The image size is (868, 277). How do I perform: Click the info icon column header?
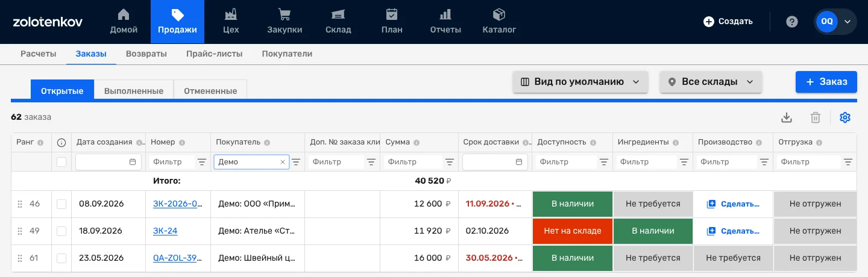click(x=61, y=143)
